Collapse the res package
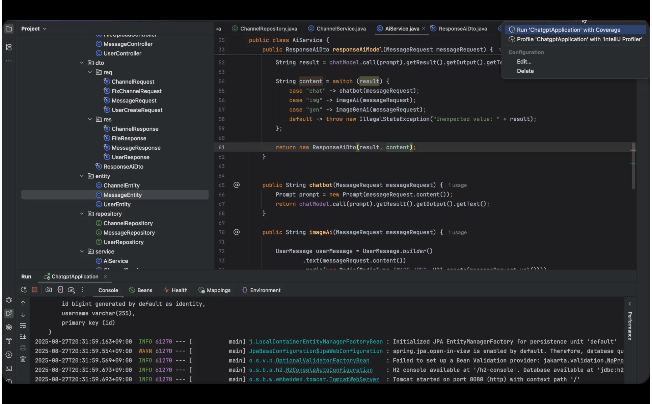This screenshot has width=652, height=404. (x=90, y=119)
